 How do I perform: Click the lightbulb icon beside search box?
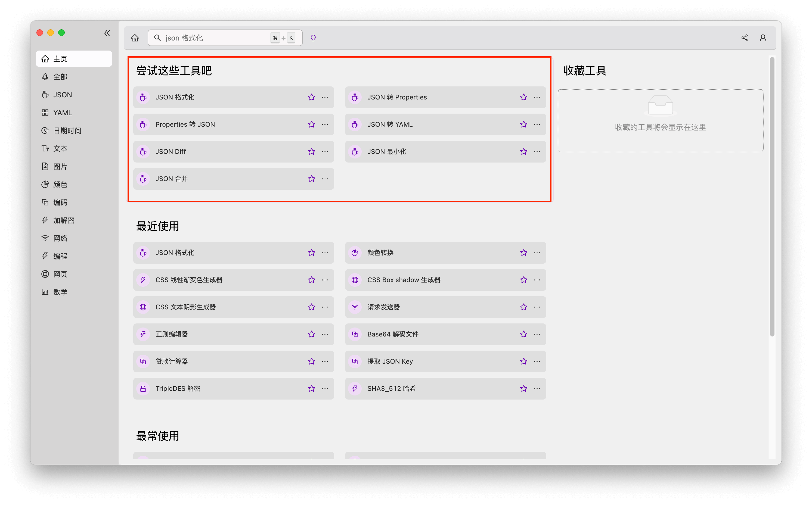tap(313, 38)
